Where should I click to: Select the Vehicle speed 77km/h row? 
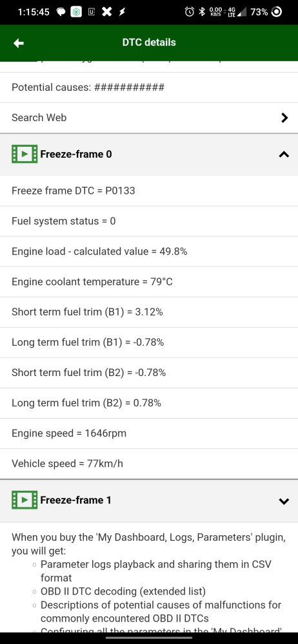(x=149, y=464)
